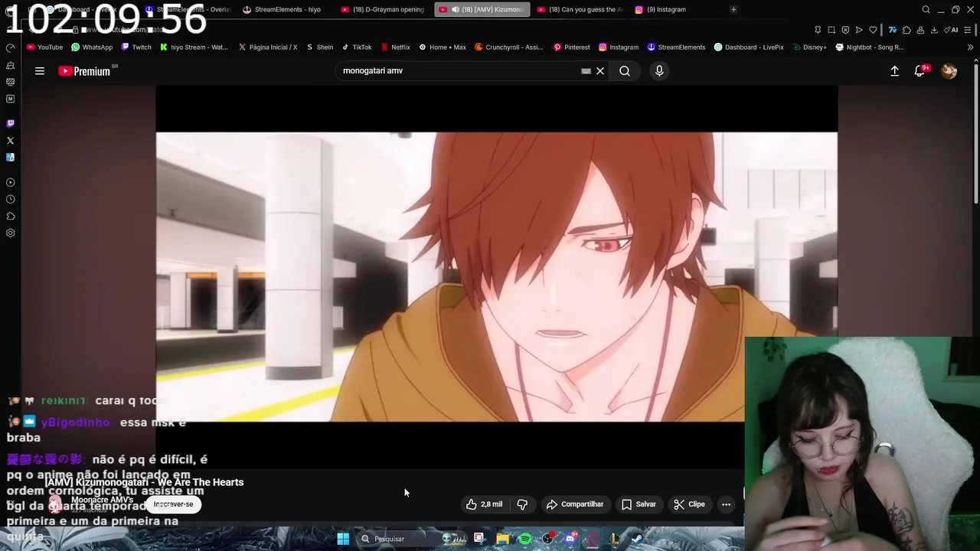The height and width of the screenshot is (551, 980).
Task: Open the YouTube guide hamburger menu
Action: point(40,71)
